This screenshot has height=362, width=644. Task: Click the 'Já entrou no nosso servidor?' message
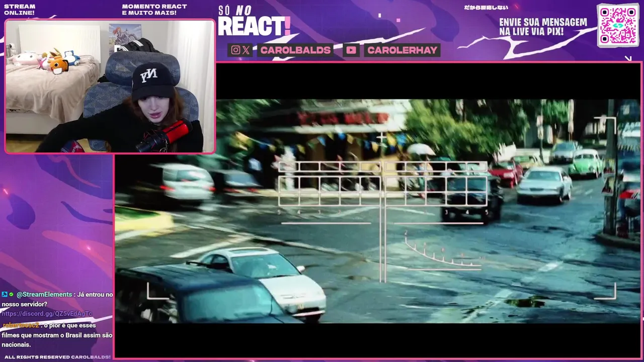click(57, 299)
